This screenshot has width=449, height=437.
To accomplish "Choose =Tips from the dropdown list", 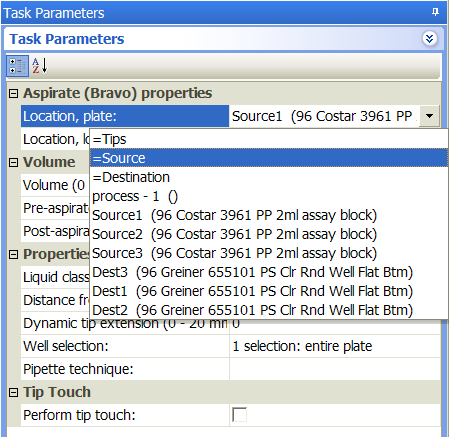I will (269, 139).
